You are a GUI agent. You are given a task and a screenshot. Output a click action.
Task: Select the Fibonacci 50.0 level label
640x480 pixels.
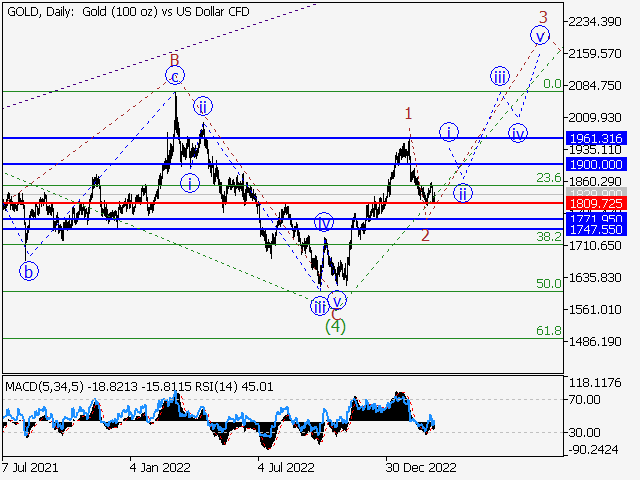(x=549, y=283)
